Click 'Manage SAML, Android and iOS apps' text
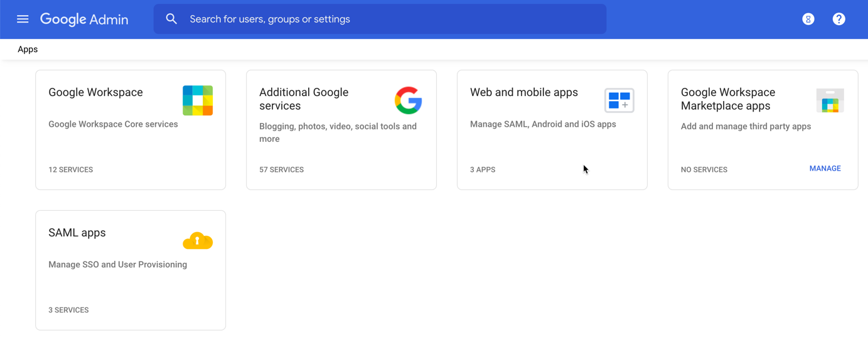Image resolution: width=868 pixels, height=340 pixels. click(543, 124)
